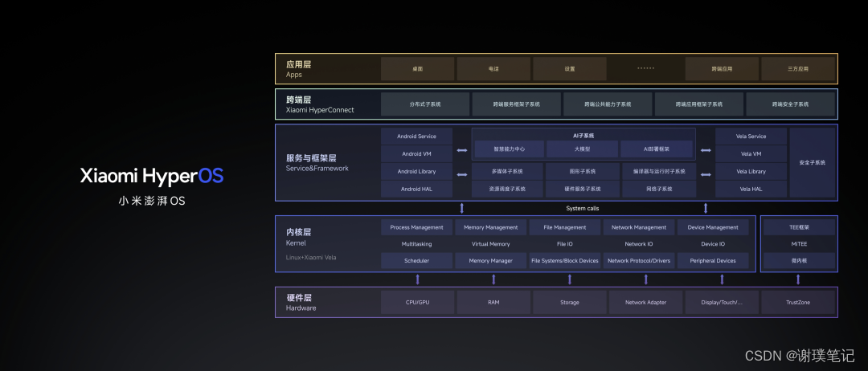Click the Vela Service box

751,136
